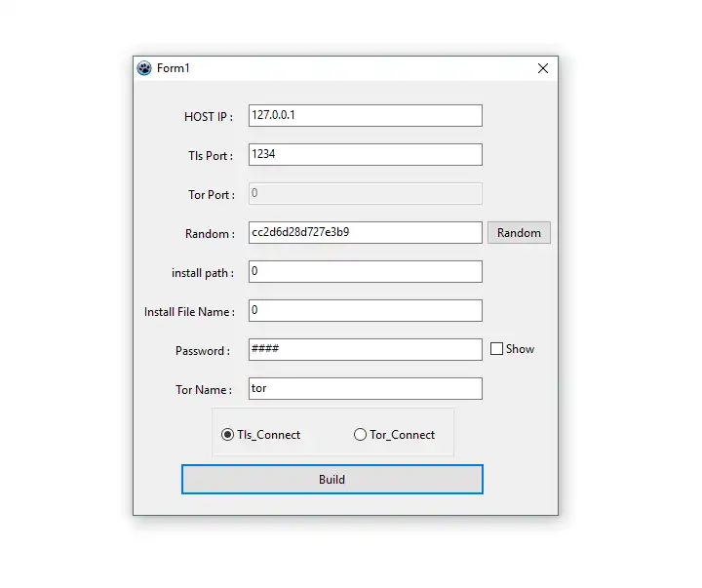Click the Install File Name label
Viewport: 702px width, 588px height.
tap(189, 312)
